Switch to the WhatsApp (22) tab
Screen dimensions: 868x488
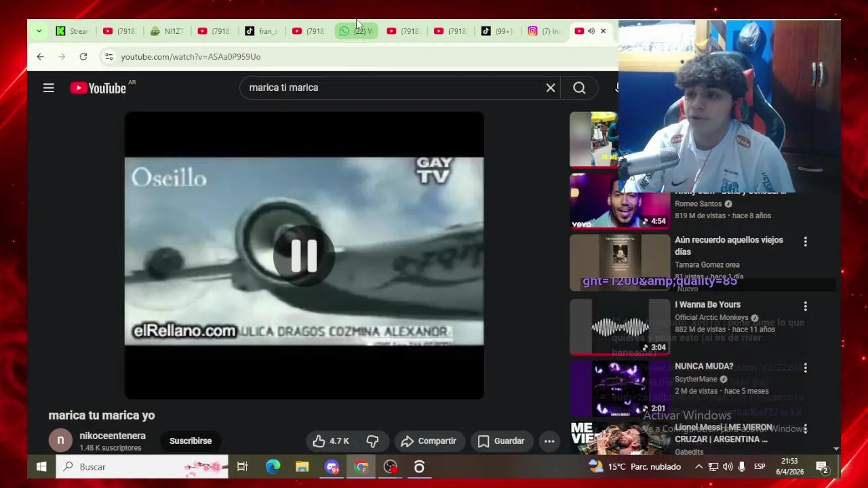coord(356,31)
